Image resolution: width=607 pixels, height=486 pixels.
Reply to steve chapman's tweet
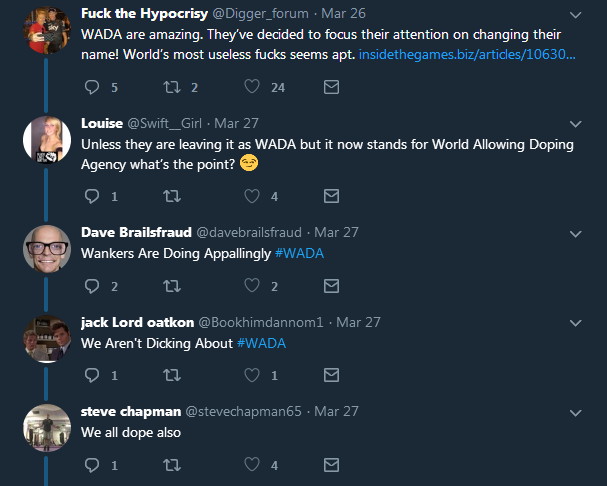[94, 465]
